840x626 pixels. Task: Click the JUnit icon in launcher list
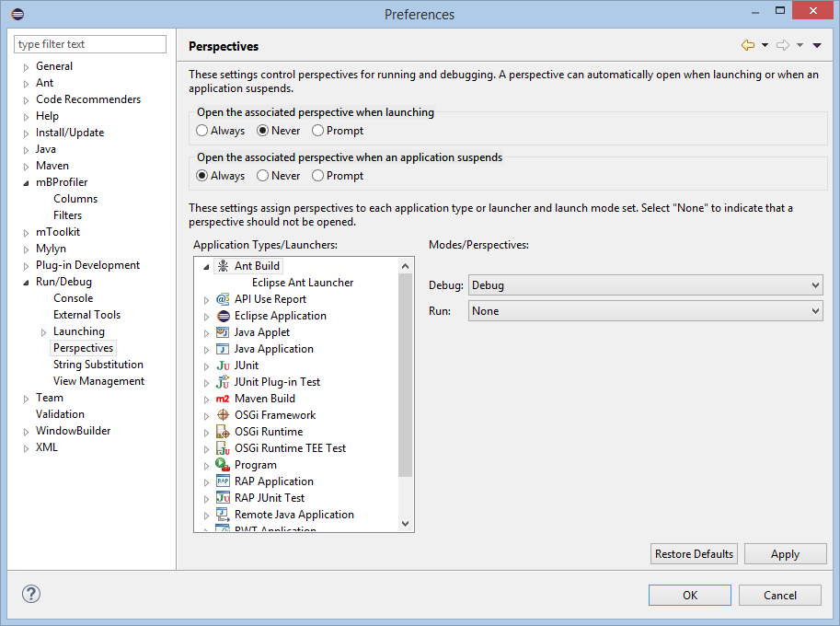point(223,365)
